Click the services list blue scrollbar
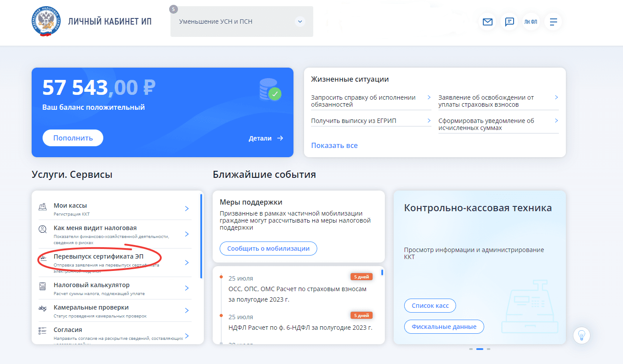 [x=201, y=236]
